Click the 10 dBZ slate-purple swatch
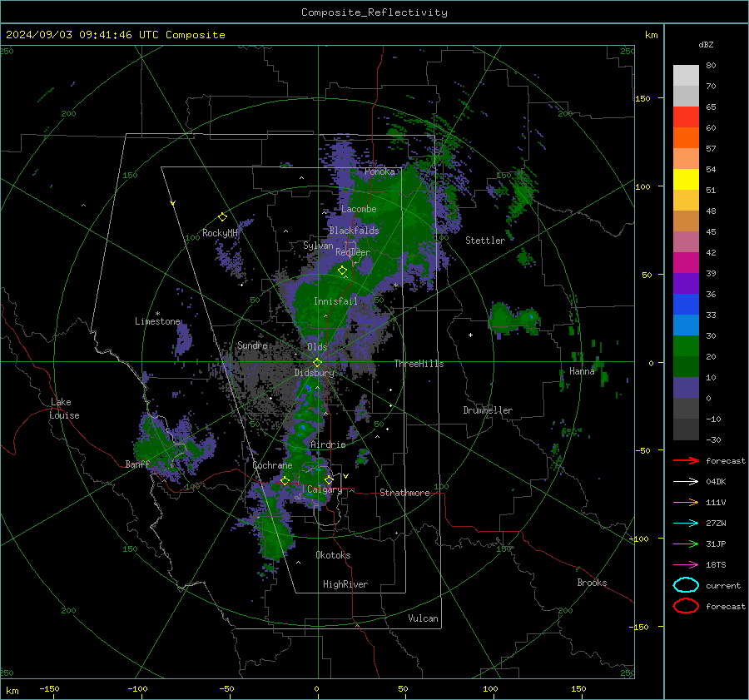Image resolution: width=749 pixels, height=700 pixels. click(686, 388)
